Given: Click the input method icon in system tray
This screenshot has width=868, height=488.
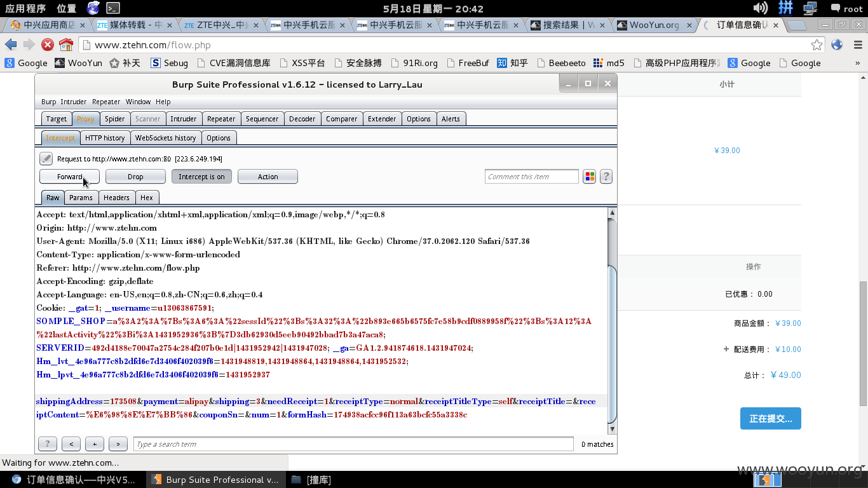Looking at the screenshot, I should [786, 8].
